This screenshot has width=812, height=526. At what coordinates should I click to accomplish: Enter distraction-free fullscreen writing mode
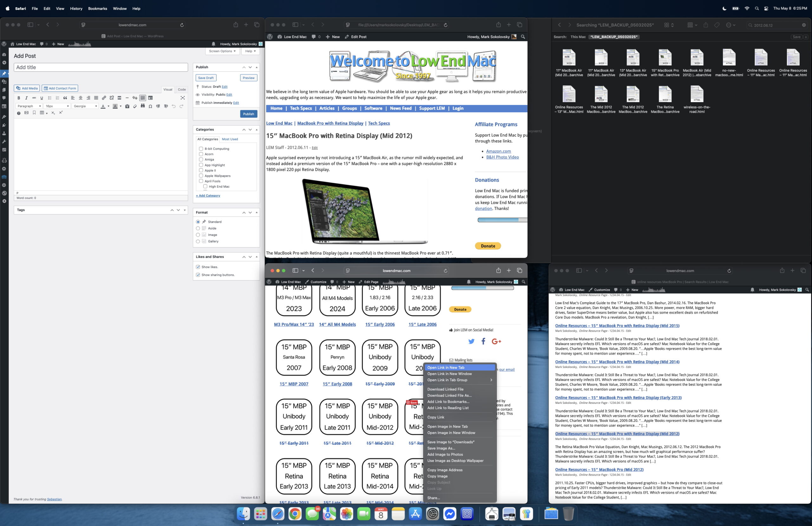(x=182, y=98)
